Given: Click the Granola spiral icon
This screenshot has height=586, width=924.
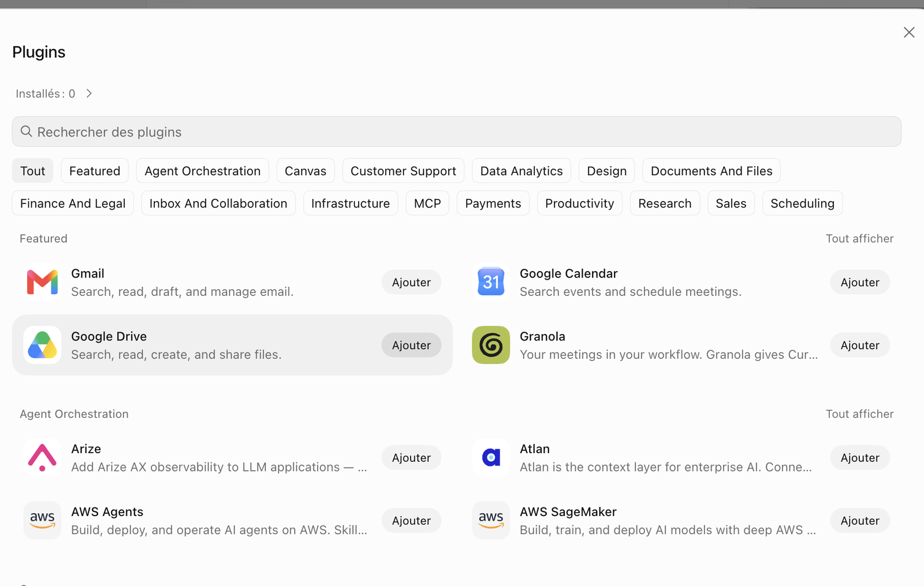Looking at the screenshot, I should 491,345.
